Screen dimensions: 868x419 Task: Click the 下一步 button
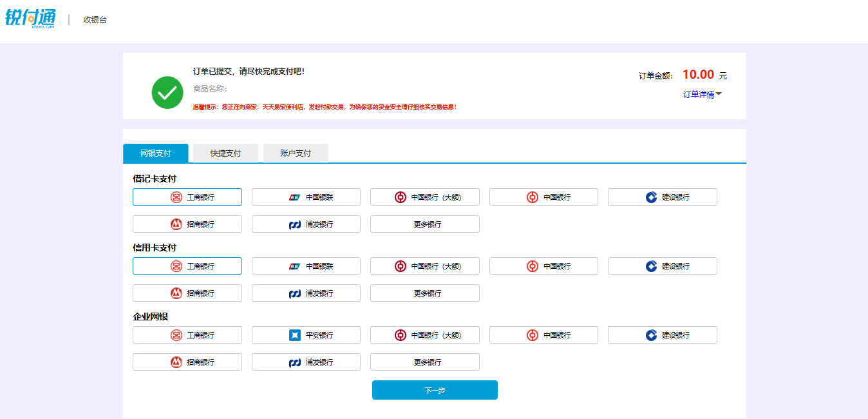point(435,390)
